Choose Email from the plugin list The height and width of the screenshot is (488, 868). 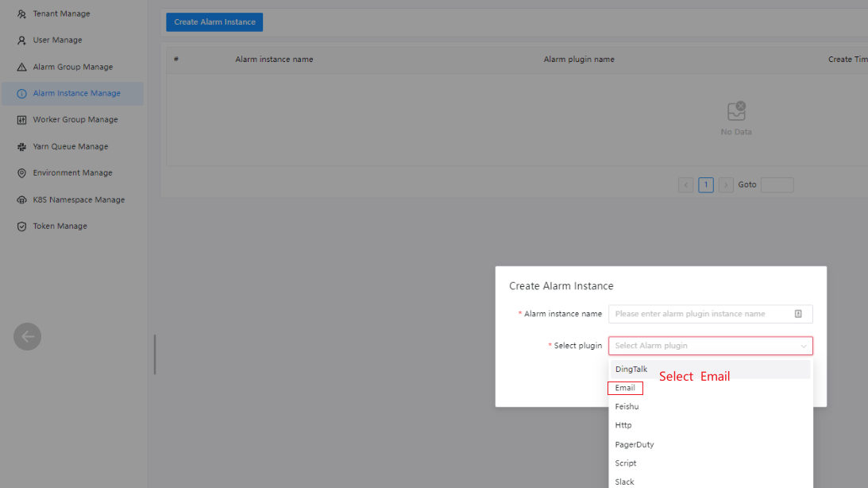[x=625, y=388]
